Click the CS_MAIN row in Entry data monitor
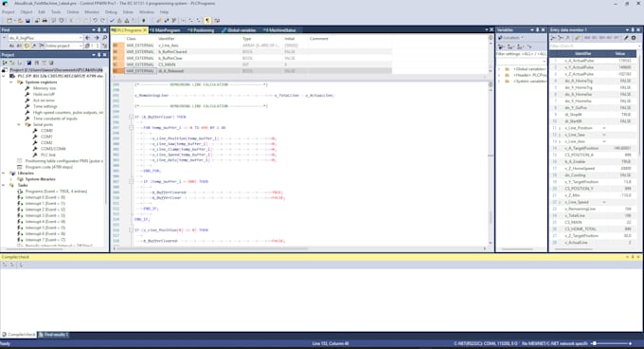The width and height of the screenshot is (644, 349). pyautogui.click(x=594, y=222)
